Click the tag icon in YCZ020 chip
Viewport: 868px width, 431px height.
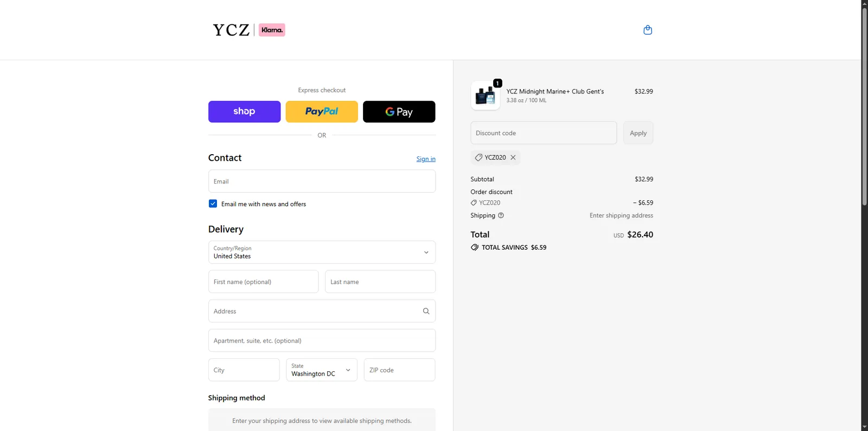click(478, 157)
